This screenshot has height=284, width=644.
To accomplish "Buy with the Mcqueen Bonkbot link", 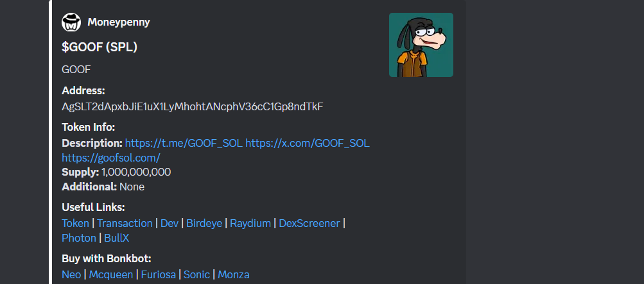I will (111, 274).
